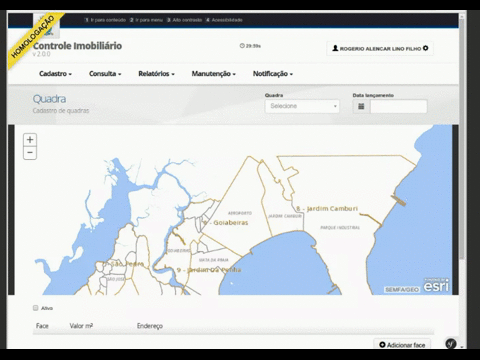Open settings gear next to user name
This screenshot has height=360, width=480.
426,48
